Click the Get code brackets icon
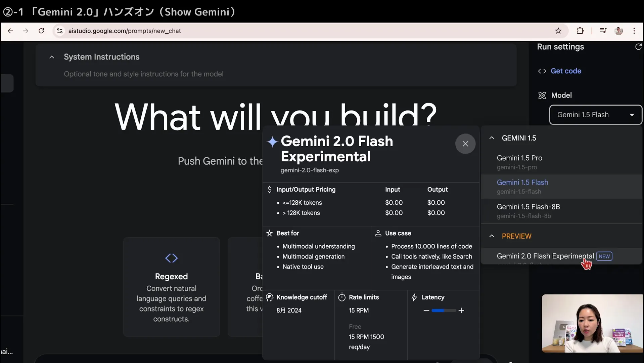The width and height of the screenshot is (644, 363). coord(542,71)
